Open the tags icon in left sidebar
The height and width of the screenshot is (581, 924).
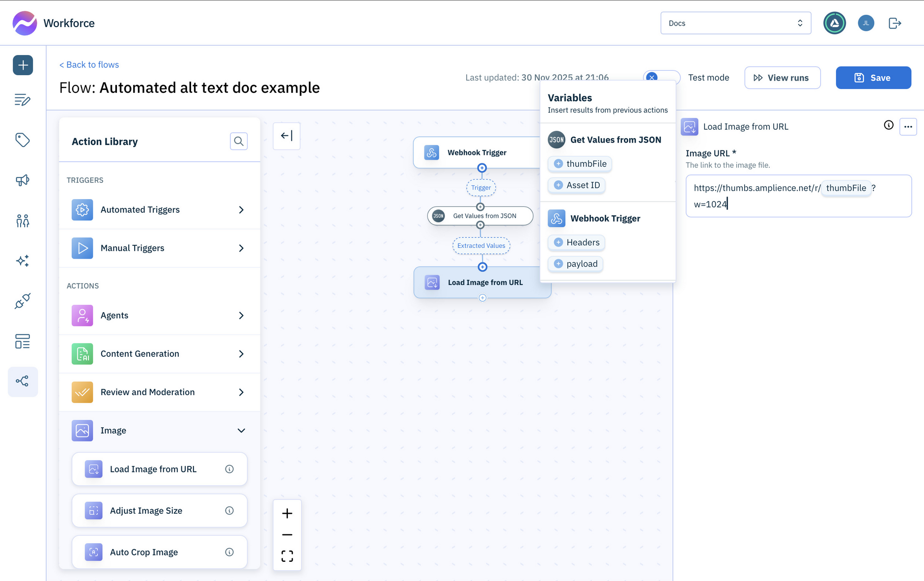point(23,140)
